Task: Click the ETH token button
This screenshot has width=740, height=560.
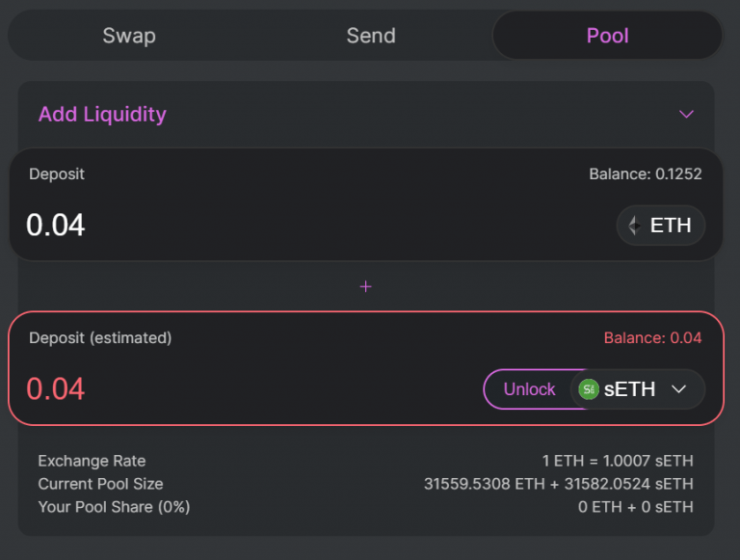Action: [x=661, y=226]
